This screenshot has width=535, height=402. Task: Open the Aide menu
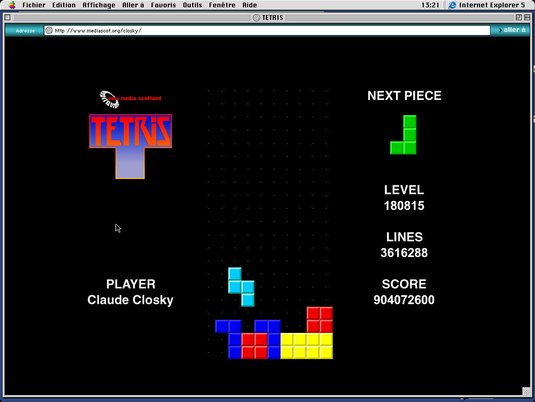point(250,5)
